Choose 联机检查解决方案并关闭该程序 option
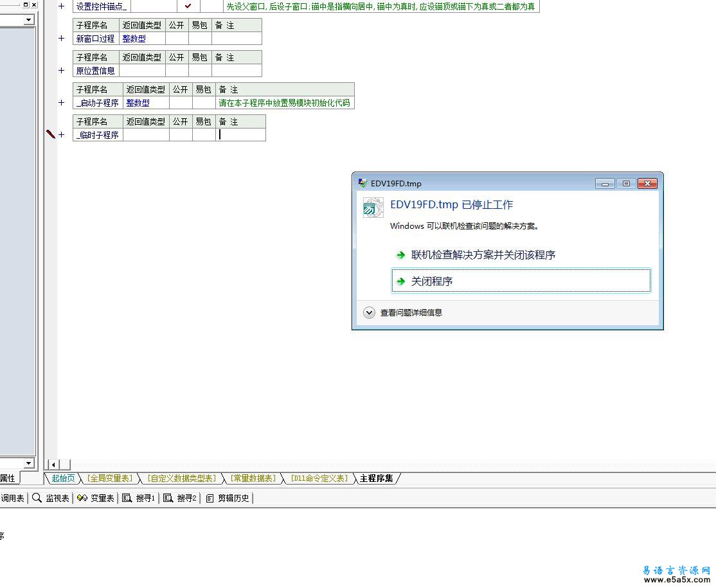The width and height of the screenshot is (716, 588). tap(483, 254)
